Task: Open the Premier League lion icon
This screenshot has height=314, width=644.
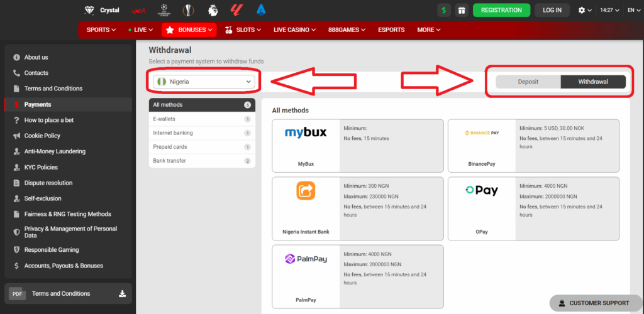Action: 213,10
